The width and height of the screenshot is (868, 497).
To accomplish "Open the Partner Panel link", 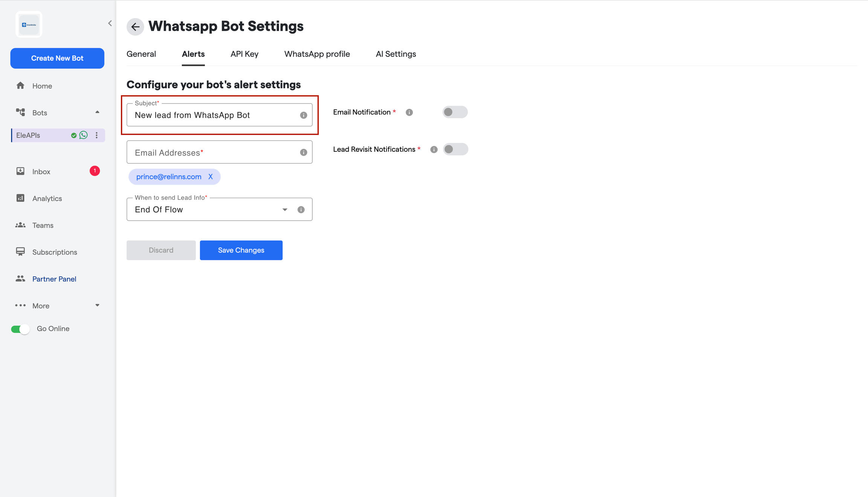I will click(x=54, y=279).
